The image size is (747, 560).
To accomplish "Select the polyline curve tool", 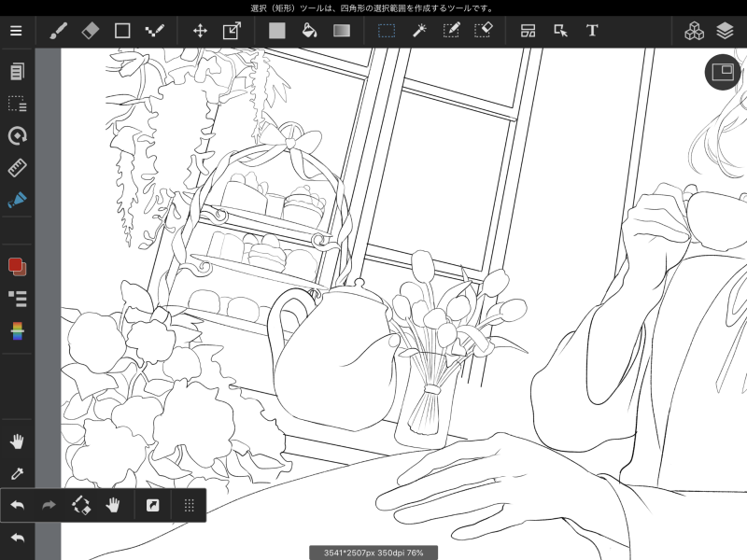I will tap(154, 31).
